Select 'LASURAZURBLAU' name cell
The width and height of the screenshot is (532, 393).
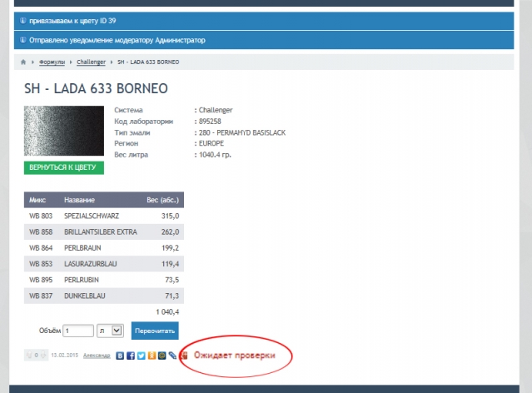[90, 264]
